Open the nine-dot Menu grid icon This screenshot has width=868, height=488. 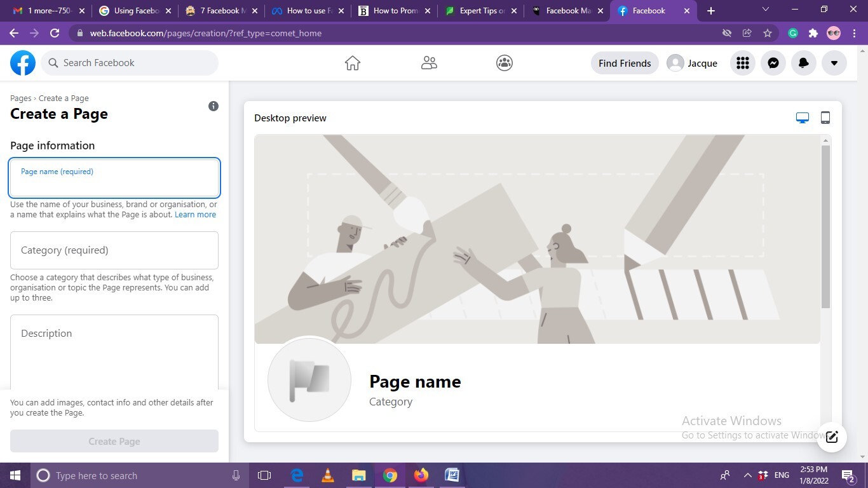tap(742, 63)
